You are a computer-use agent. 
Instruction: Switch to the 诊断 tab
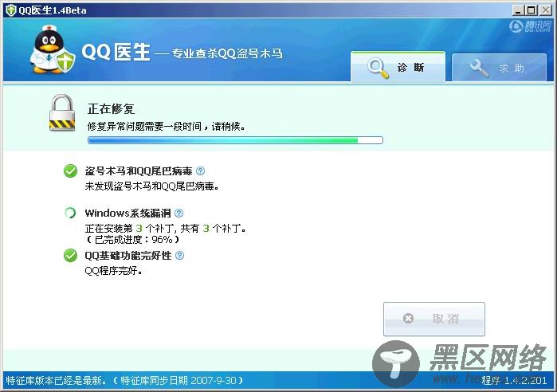(x=398, y=67)
